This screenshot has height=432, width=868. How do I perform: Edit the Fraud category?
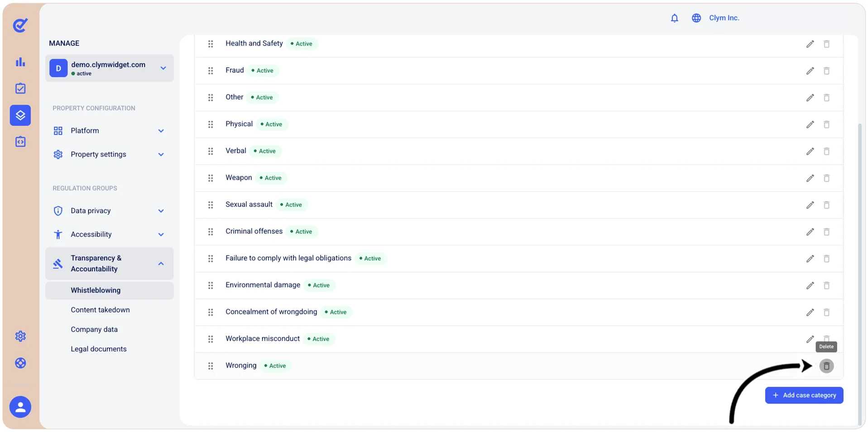[x=810, y=71]
